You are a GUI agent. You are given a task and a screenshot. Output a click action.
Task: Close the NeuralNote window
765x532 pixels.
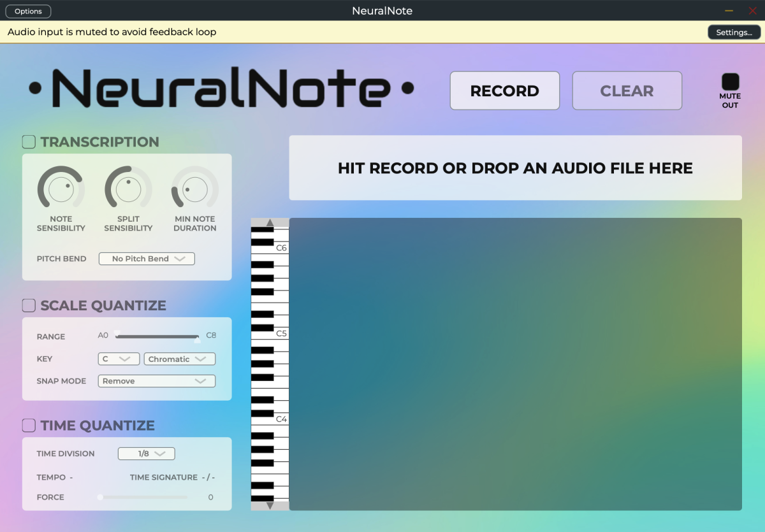pos(752,11)
